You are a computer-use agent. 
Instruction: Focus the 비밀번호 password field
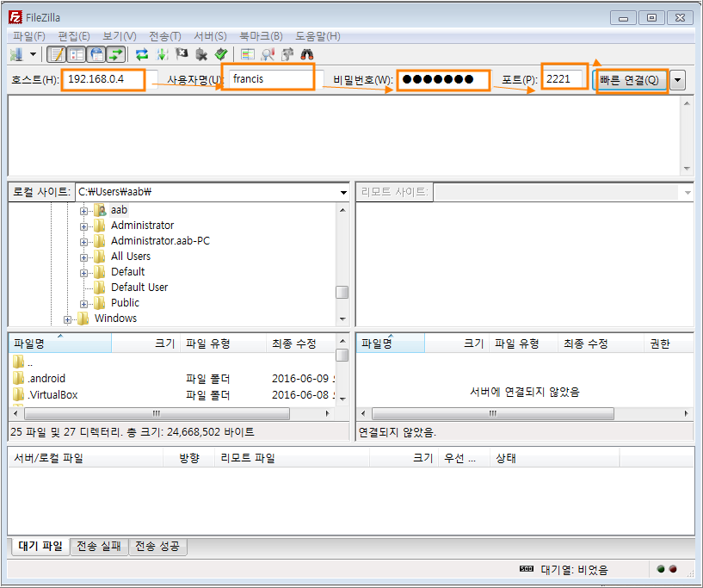[443, 80]
